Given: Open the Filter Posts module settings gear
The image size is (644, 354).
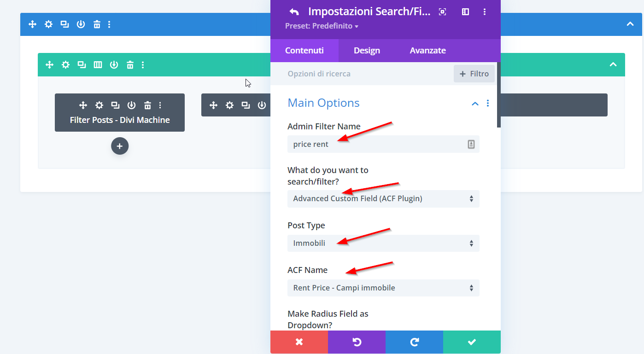Looking at the screenshot, I should coord(99,105).
